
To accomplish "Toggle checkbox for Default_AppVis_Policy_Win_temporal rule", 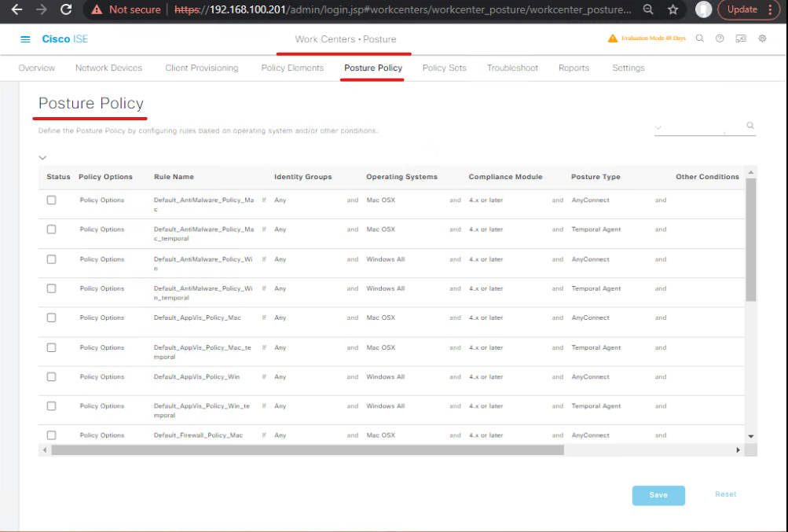I will [x=51, y=405].
